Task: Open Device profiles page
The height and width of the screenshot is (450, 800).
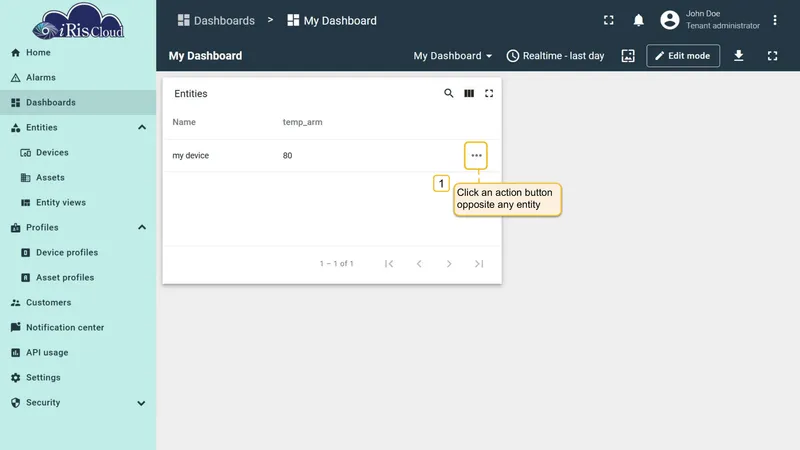Action: point(78,253)
